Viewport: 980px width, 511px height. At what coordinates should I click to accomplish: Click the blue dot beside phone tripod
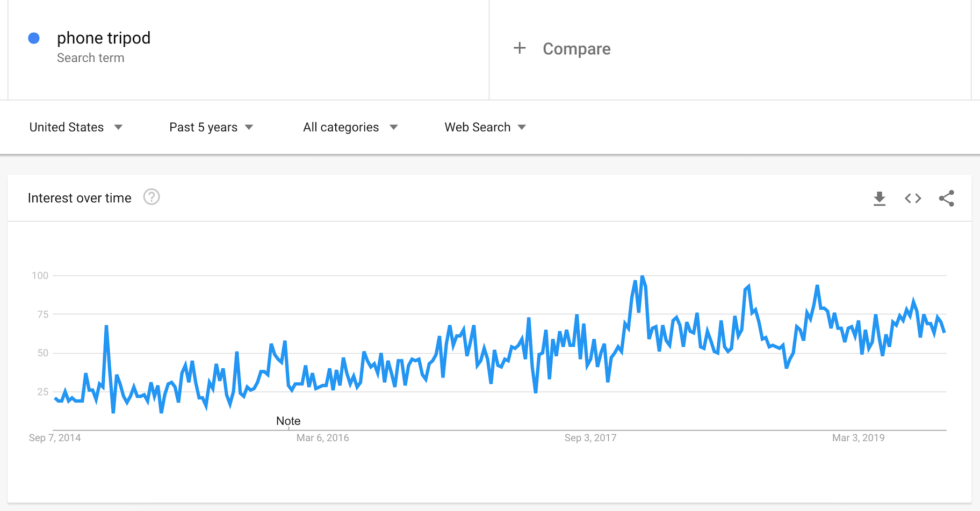(x=34, y=38)
